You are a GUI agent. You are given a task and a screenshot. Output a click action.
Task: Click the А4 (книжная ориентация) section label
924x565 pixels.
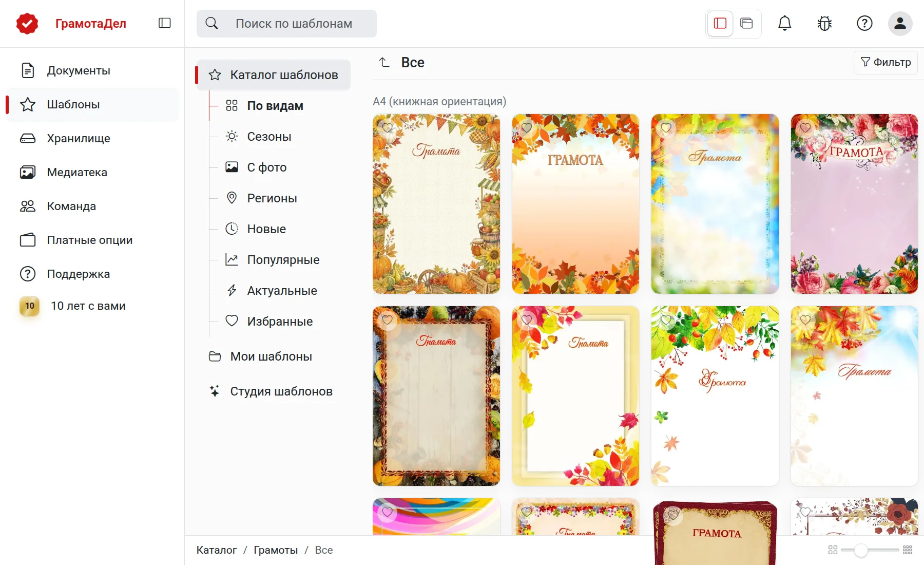[x=439, y=102]
